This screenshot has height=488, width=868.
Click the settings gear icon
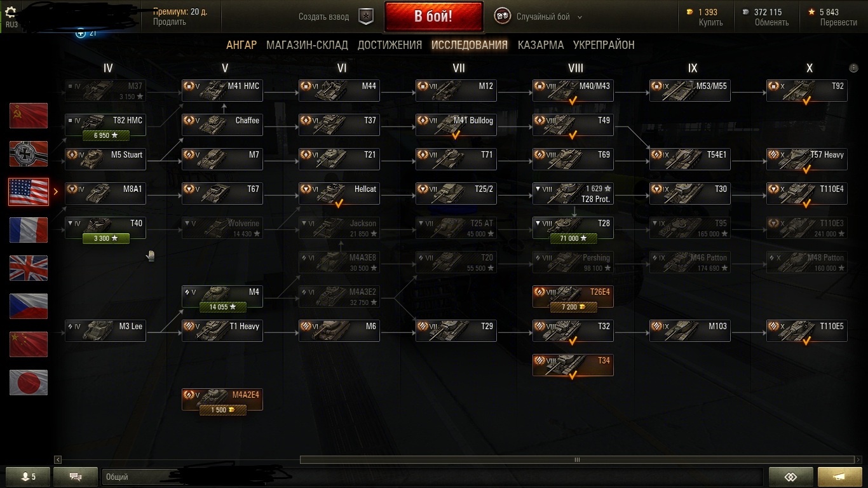(10, 11)
